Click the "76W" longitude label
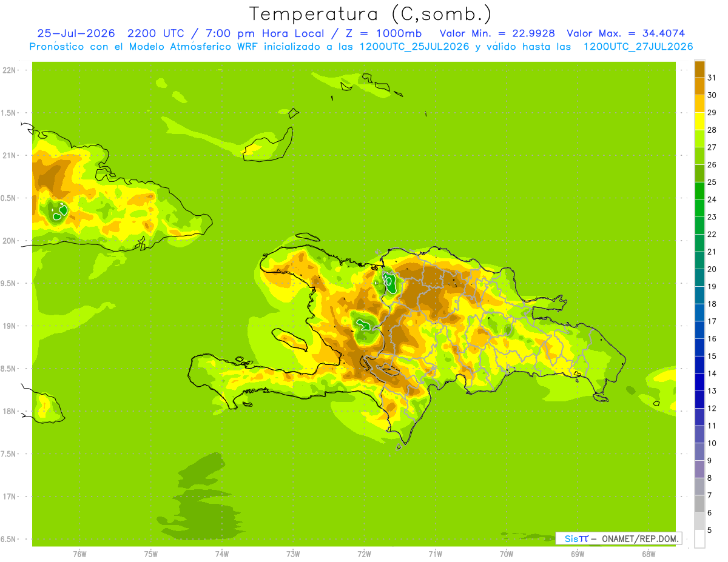Screen dimensions: 728x562 (79, 554)
